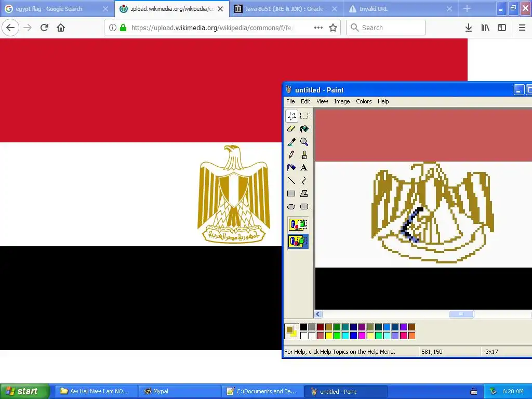The image size is (532, 399).
Task: Click the untitled - Paint taskbar button
Action: pyautogui.click(x=346, y=391)
